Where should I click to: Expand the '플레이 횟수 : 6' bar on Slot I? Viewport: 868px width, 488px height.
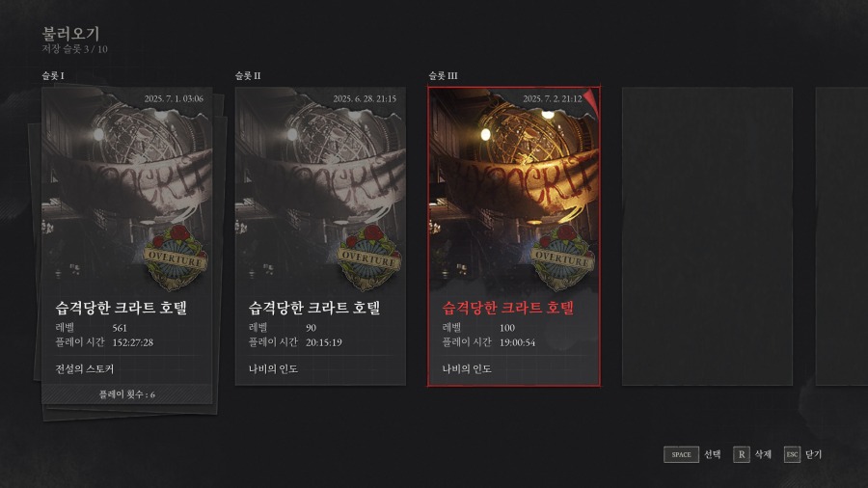click(x=126, y=394)
